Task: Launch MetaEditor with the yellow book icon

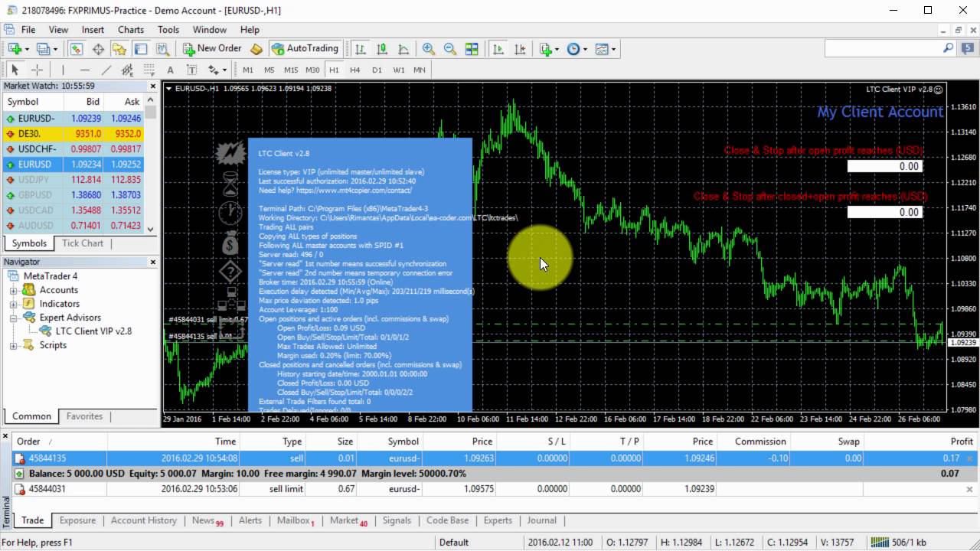Action: pos(256,48)
